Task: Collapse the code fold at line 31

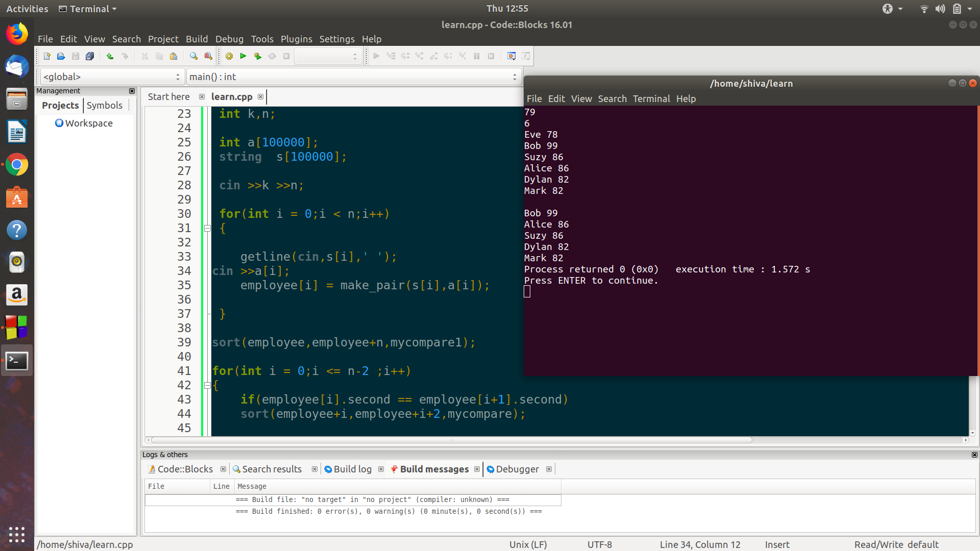Action: (207, 228)
